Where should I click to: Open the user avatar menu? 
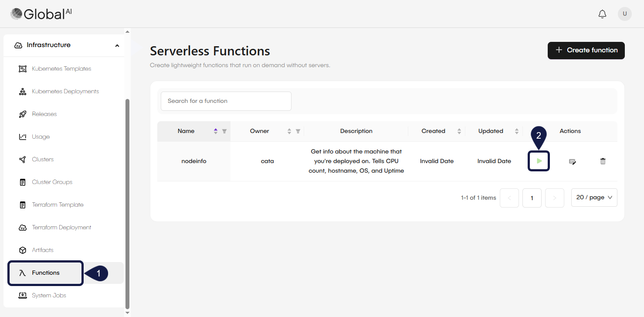coord(624,14)
